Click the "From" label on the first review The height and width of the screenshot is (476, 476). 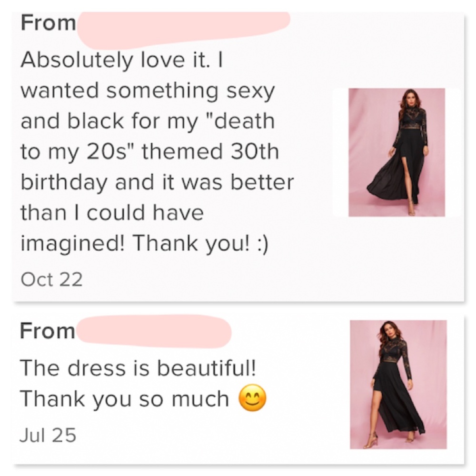(x=48, y=23)
